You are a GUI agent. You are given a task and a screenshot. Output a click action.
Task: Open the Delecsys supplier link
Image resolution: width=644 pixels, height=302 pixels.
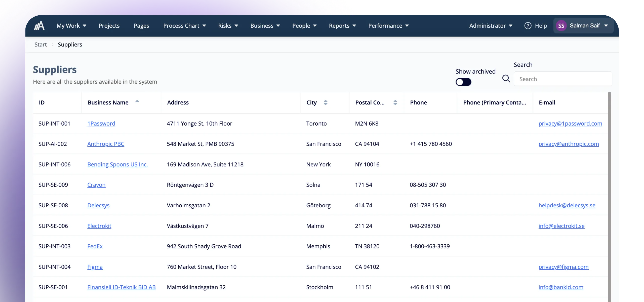click(98, 205)
